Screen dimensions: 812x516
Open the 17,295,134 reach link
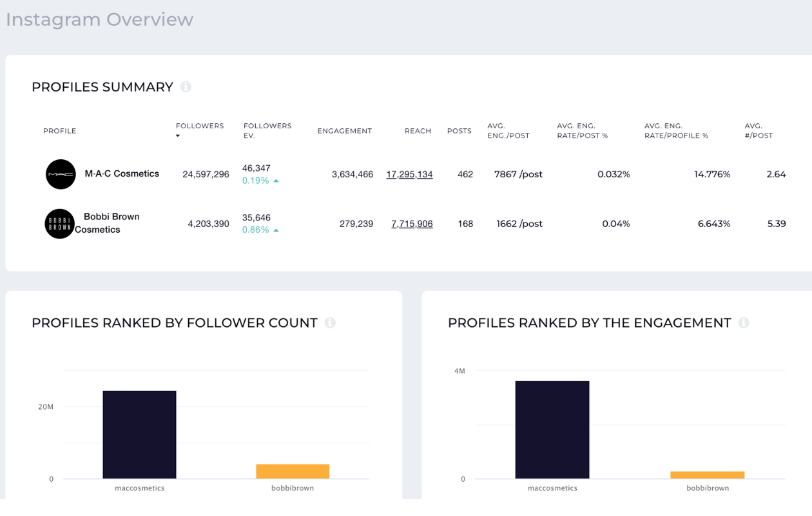pyautogui.click(x=409, y=174)
